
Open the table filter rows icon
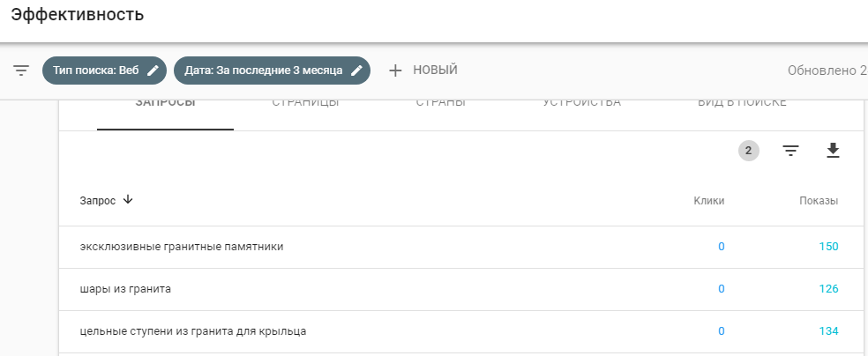[x=790, y=152]
